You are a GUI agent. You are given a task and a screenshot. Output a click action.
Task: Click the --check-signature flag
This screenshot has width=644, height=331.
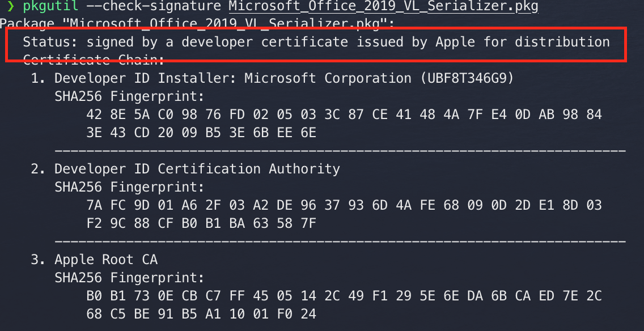[x=154, y=6]
